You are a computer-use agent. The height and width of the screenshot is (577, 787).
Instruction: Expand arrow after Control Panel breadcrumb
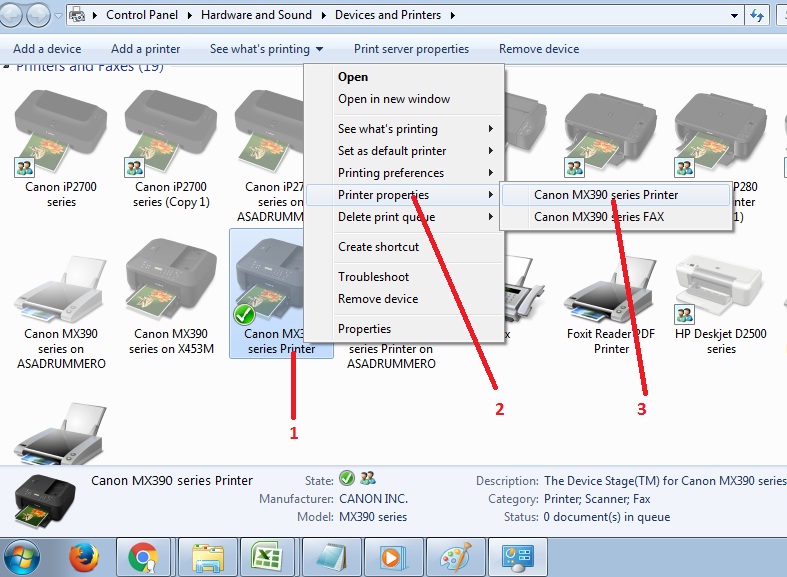190,16
